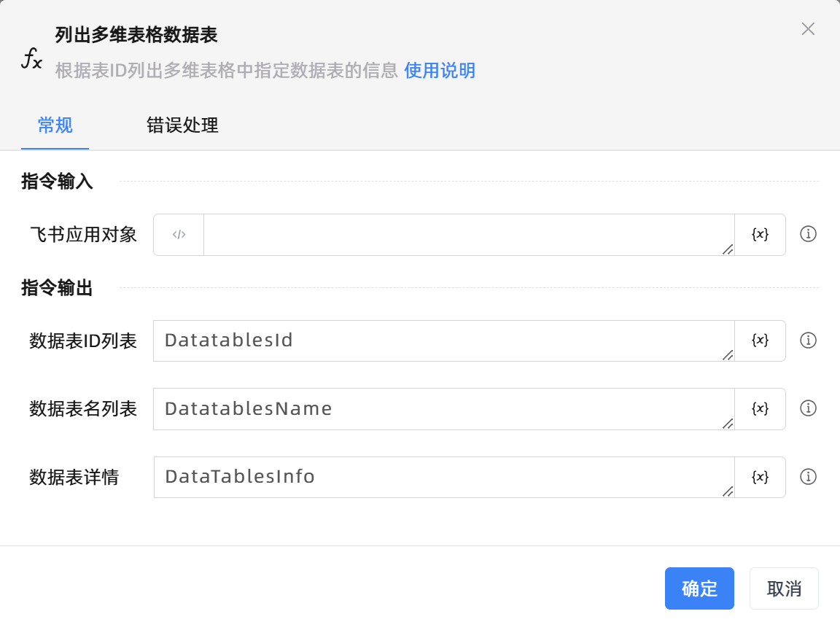Click resize handle of DatatablesName field
Viewport: 840px width, 630px height.
tap(728, 423)
